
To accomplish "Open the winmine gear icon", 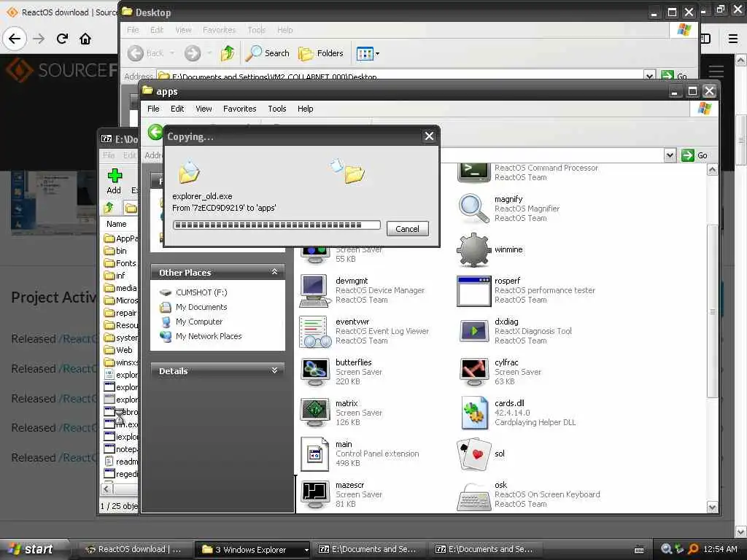I will pos(473,250).
